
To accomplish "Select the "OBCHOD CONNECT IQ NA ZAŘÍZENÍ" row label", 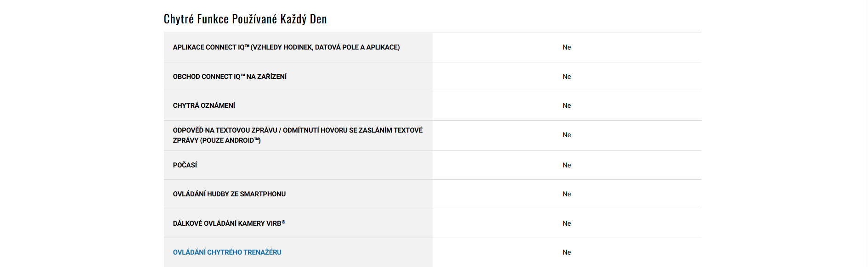I will [230, 77].
